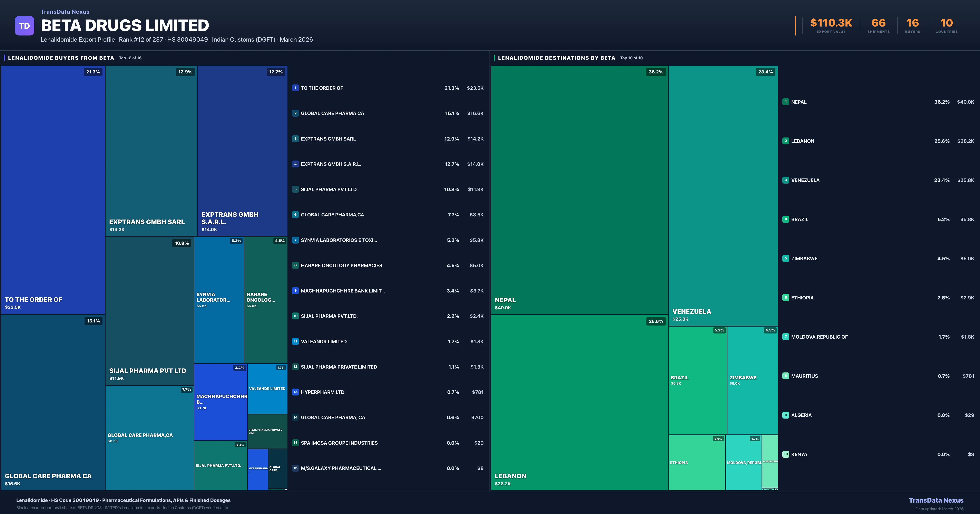The height and width of the screenshot is (514, 980).
Task: Click rank badge 1 beside TO THE ORDER OF
Action: click(295, 88)
